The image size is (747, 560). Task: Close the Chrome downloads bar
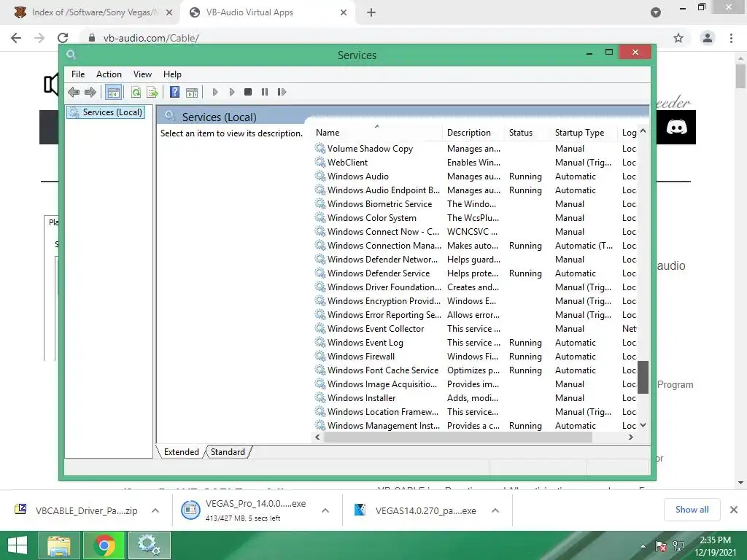coord(734,510)
